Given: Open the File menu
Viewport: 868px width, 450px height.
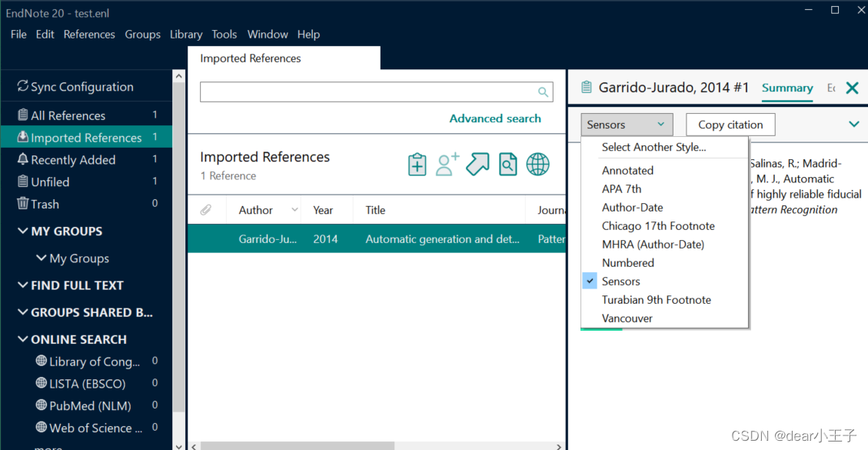Looking at the screenshot, I should (x=18, y=35).
